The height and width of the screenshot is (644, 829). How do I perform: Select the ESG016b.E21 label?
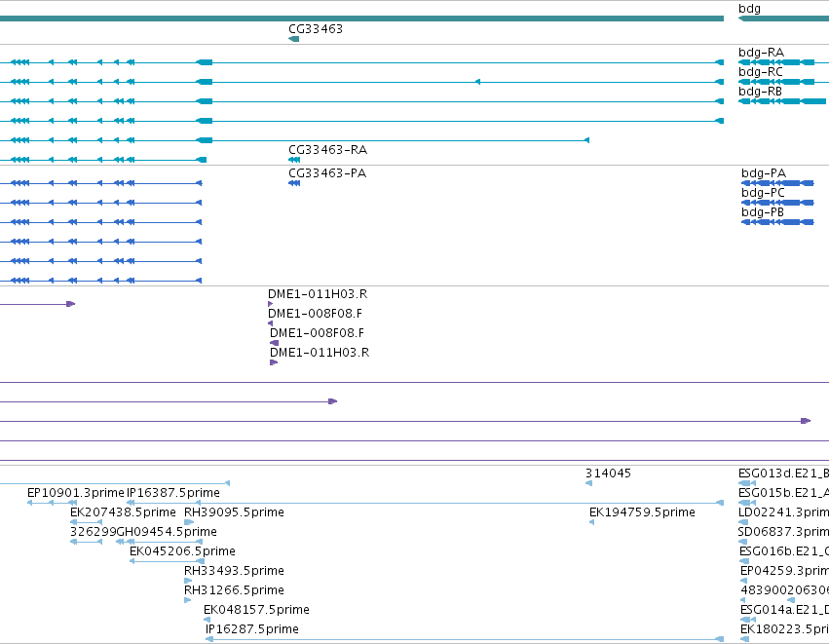[784, 551]
